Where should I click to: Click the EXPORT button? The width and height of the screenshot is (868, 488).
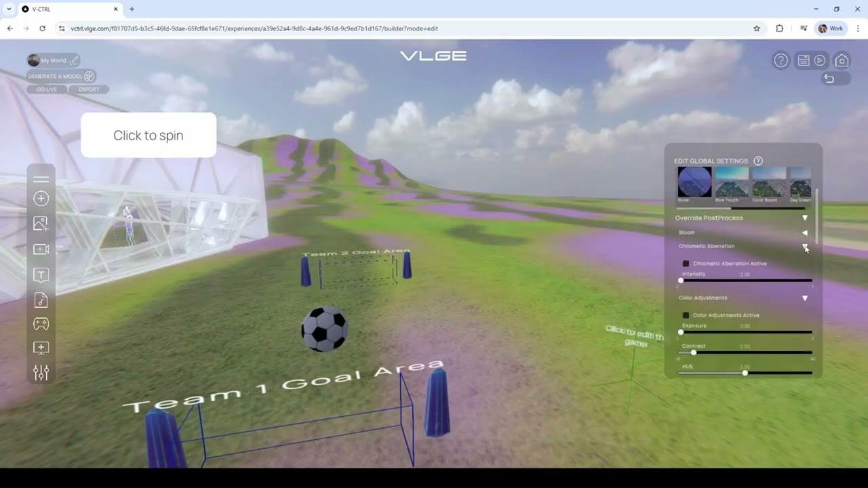89,89
